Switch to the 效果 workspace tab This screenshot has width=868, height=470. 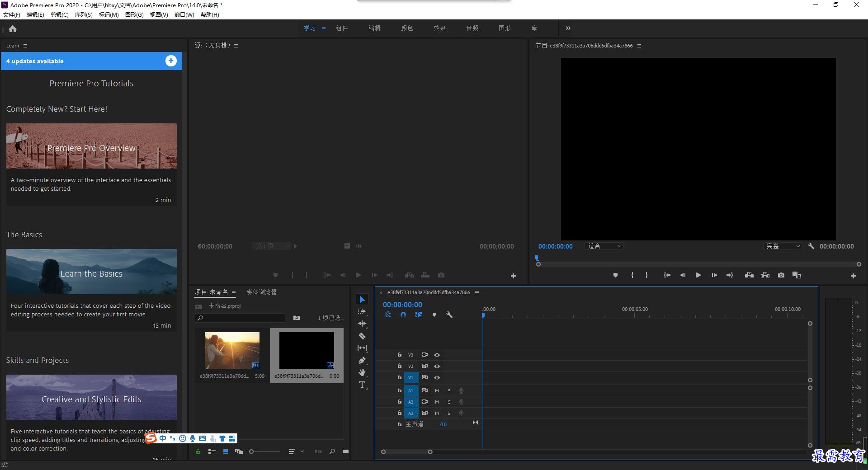coord(439,28)
